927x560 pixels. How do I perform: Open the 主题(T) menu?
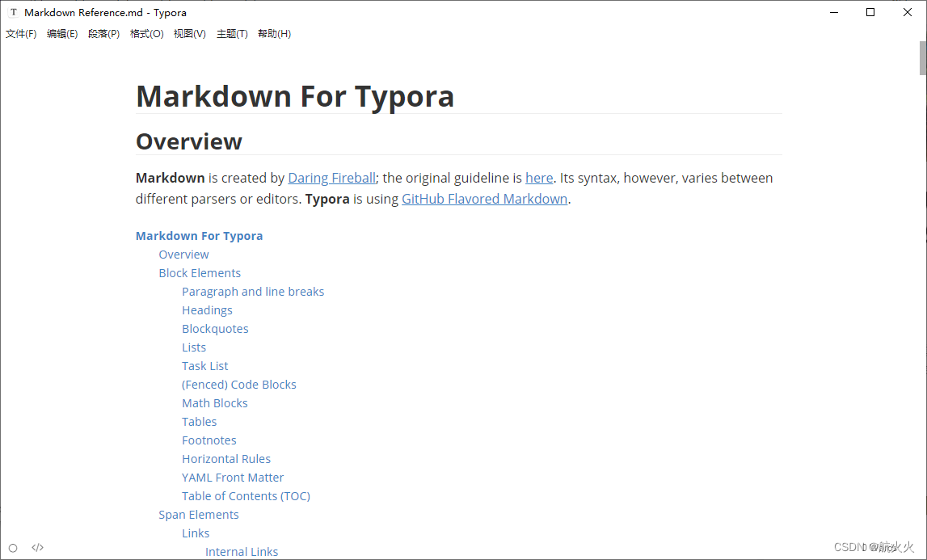(232, 34)
